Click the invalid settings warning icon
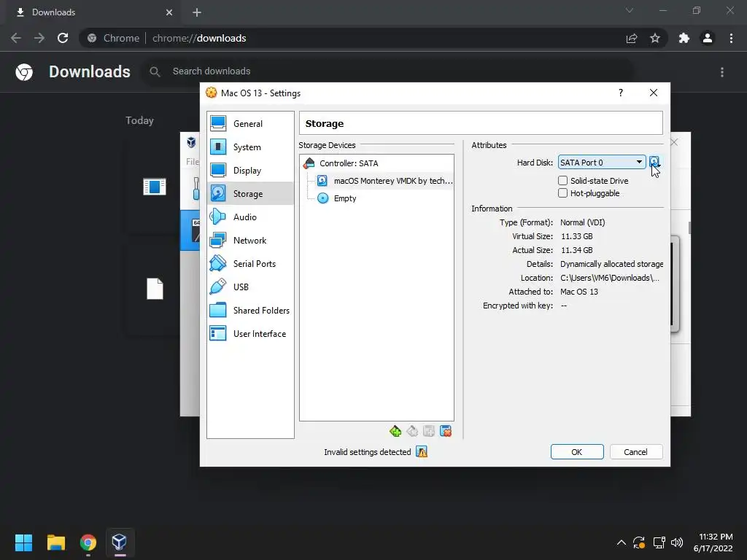This screenshot has width=747, height=560. pos(422,452)
